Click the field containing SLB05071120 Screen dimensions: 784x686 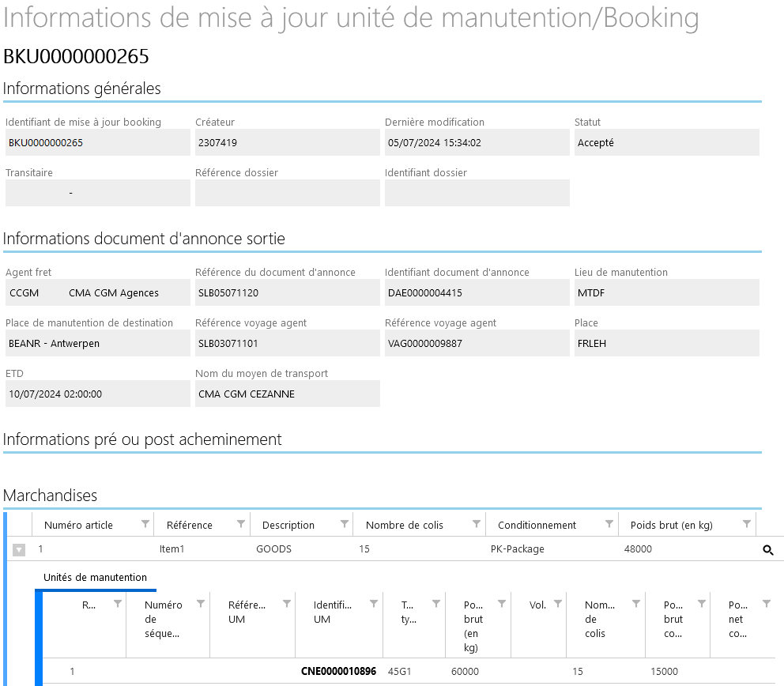288,292
